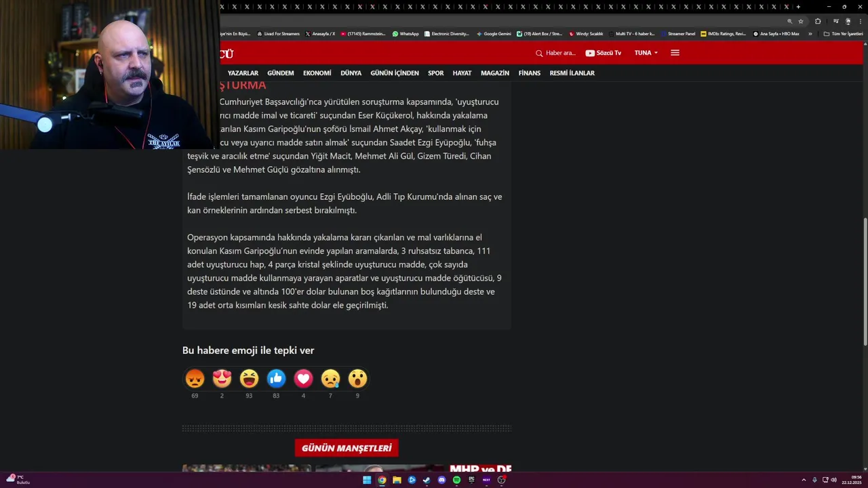The image size is (868, 488).
Task: Go to the SPOR section
Action: click(436, 73)
